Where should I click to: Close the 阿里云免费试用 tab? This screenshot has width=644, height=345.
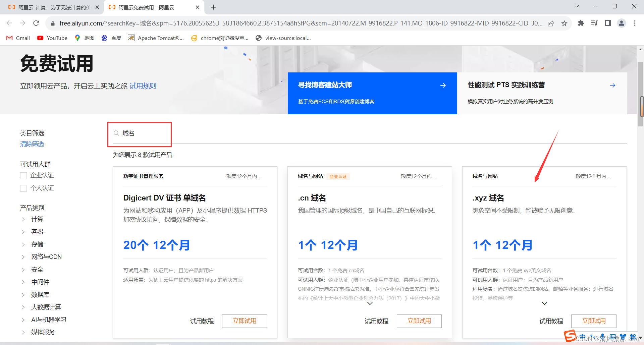pyautogui.click(x=197, y=7)
